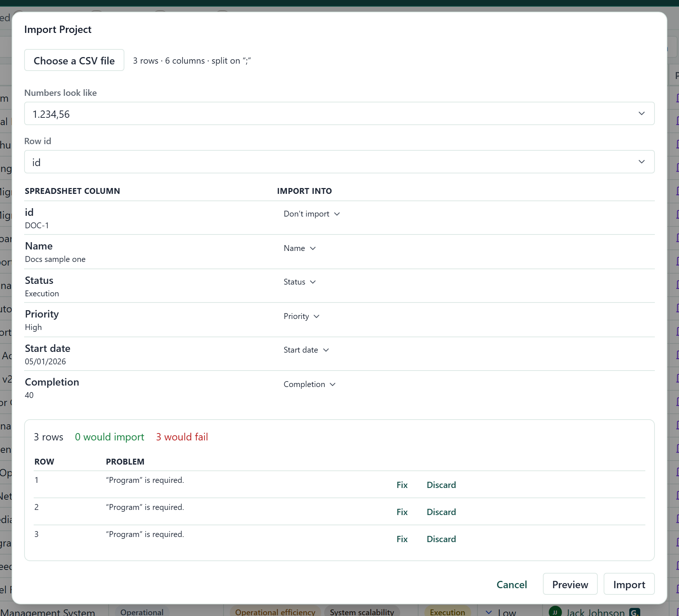Click the System scalability tag in background table
The width and height of the screenshot is (679, 616).
(362, 612)
